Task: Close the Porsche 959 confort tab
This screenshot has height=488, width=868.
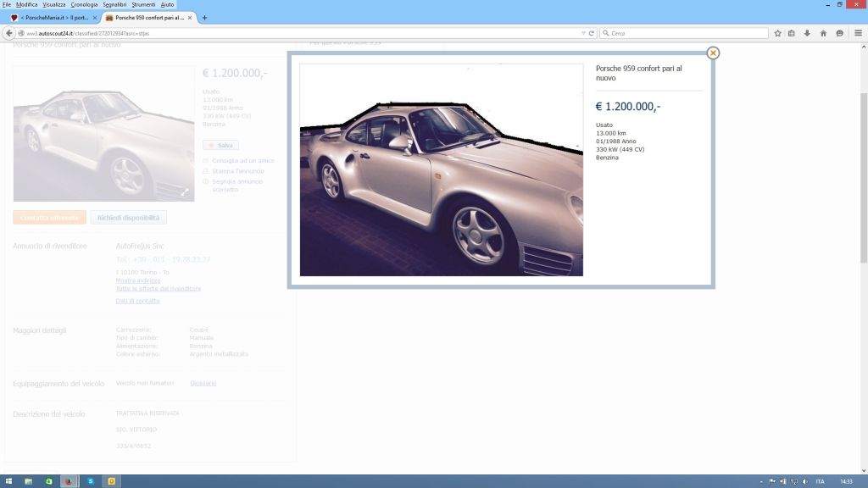Action: click(x=190, y=18)
